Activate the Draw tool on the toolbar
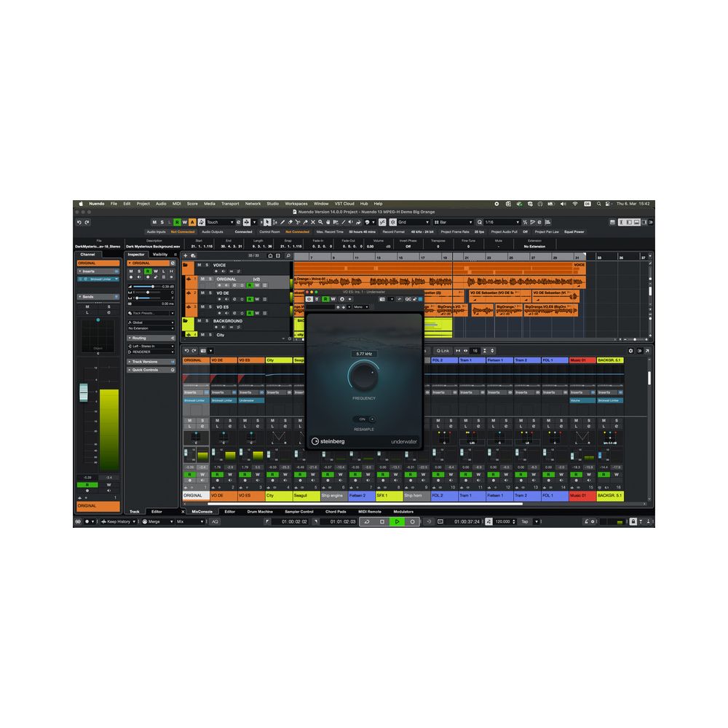728x728 pixels. point(282,222)
